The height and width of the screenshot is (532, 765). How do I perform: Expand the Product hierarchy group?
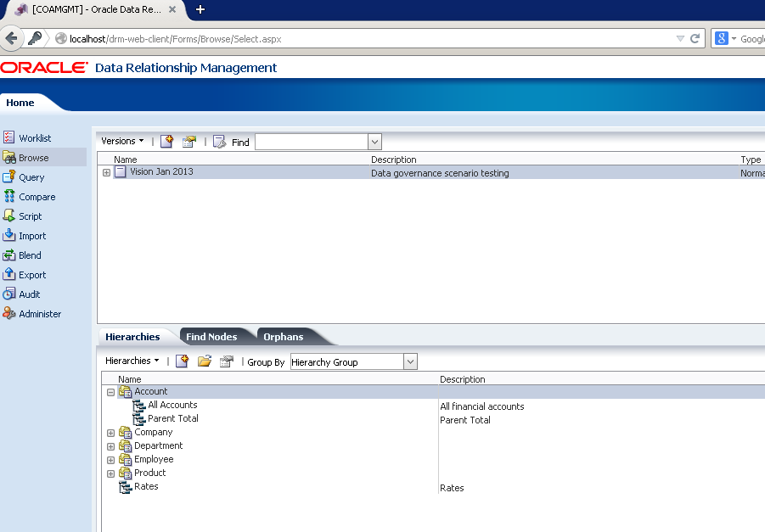[x=110, y=473]
